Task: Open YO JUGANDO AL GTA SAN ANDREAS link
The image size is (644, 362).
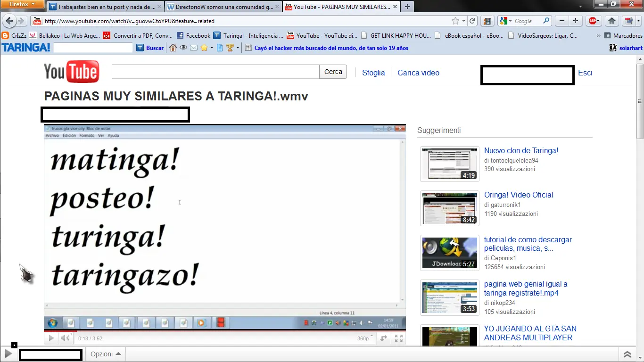Action: 530,333
